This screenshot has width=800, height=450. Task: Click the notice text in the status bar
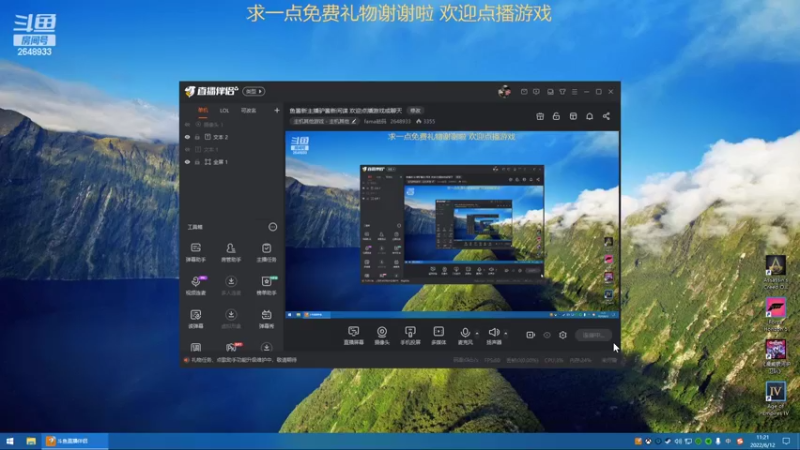click(244, 360)
